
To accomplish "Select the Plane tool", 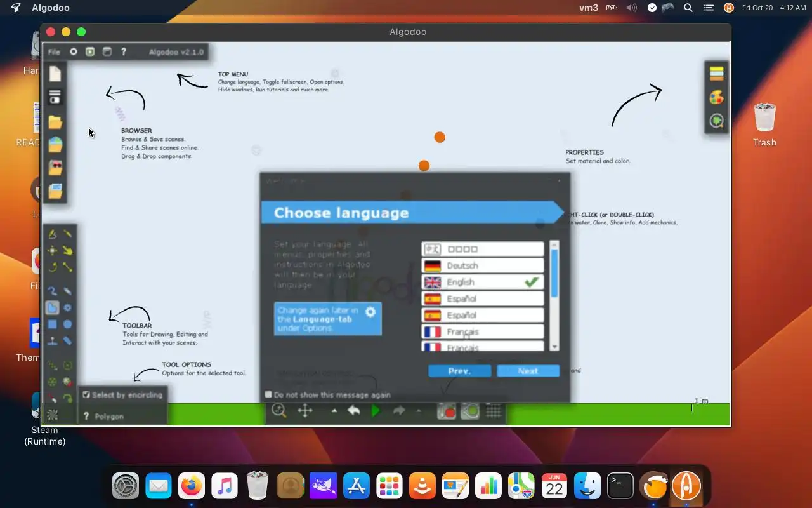I will 53,341.
